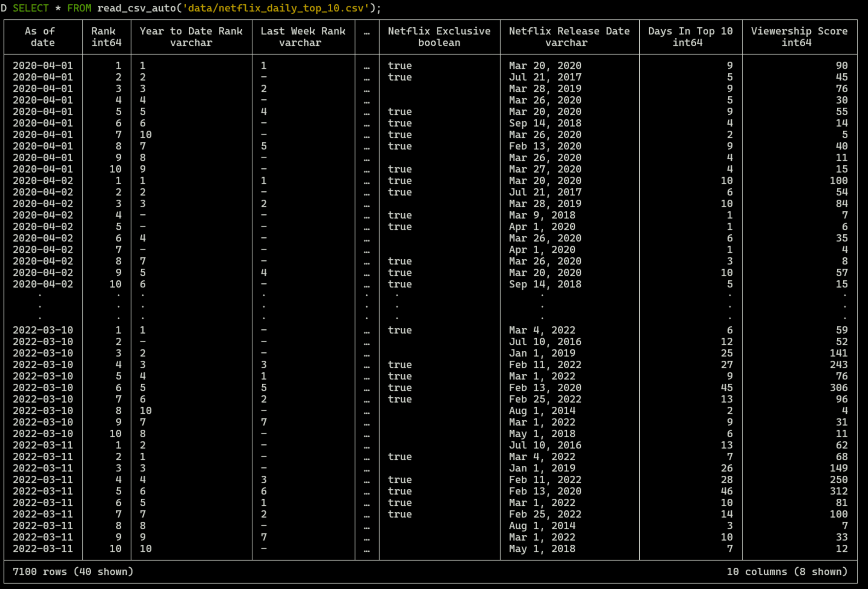
Task: Click release date 'Mar 27, 2020'
Action: pos(545,169)
